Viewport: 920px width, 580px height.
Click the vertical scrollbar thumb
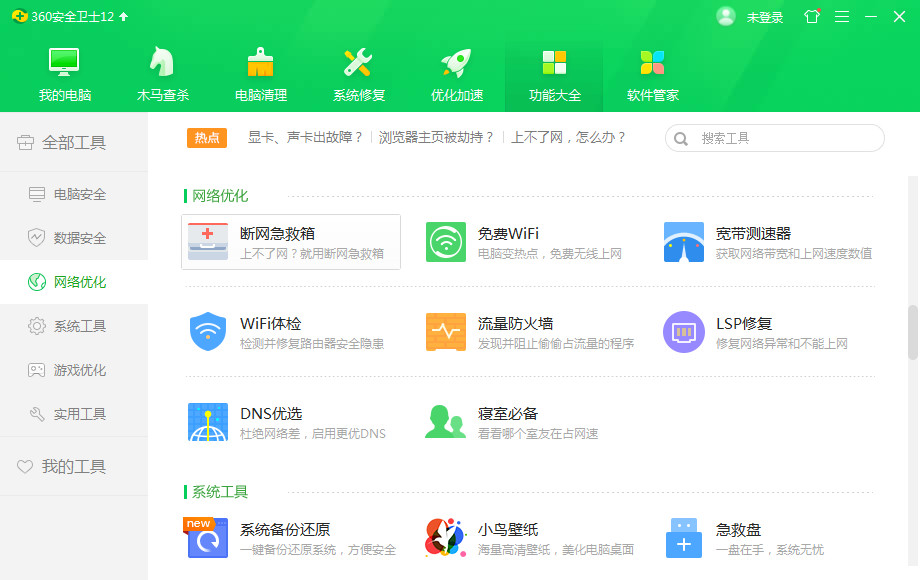(x=913, y=332)
